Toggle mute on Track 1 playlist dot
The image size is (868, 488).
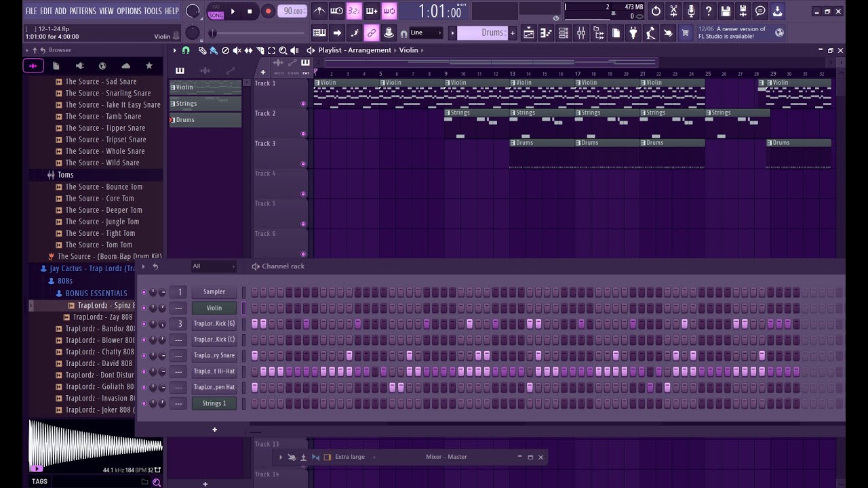pyautogui.click(x=303, y=104)
